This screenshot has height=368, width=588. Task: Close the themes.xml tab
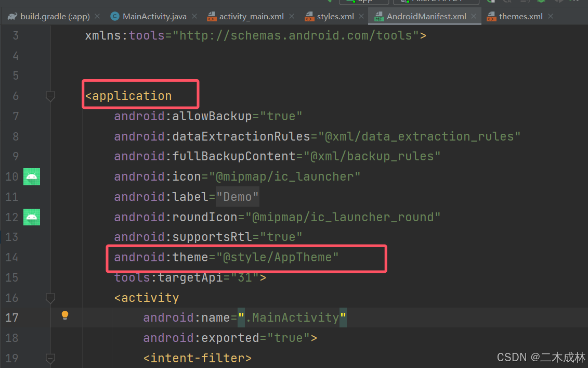click(550, 17)
